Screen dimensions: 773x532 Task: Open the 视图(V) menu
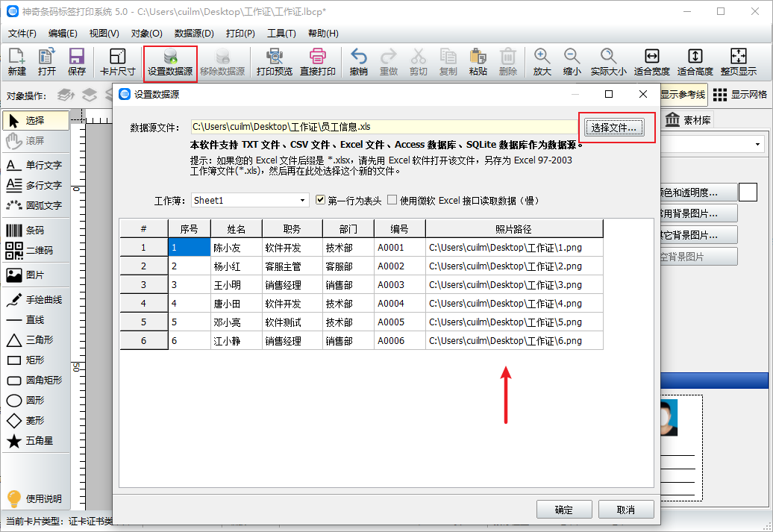coord(104,34)
